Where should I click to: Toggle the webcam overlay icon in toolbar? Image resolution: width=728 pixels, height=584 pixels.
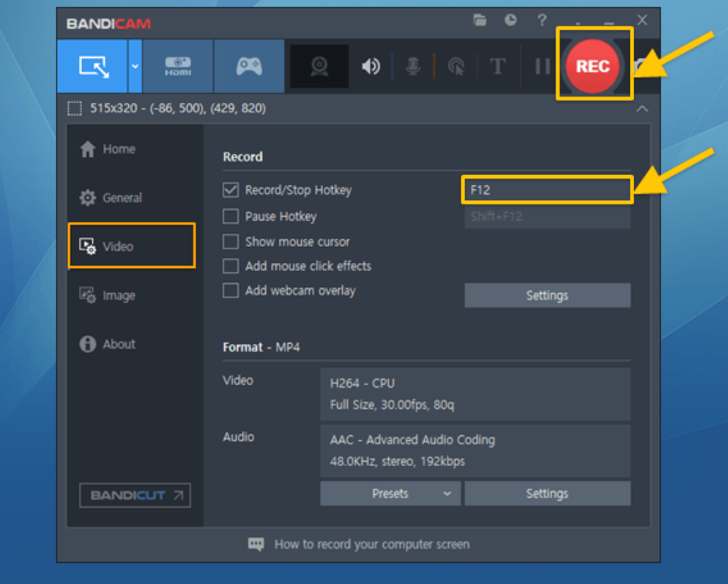(319, 66)
